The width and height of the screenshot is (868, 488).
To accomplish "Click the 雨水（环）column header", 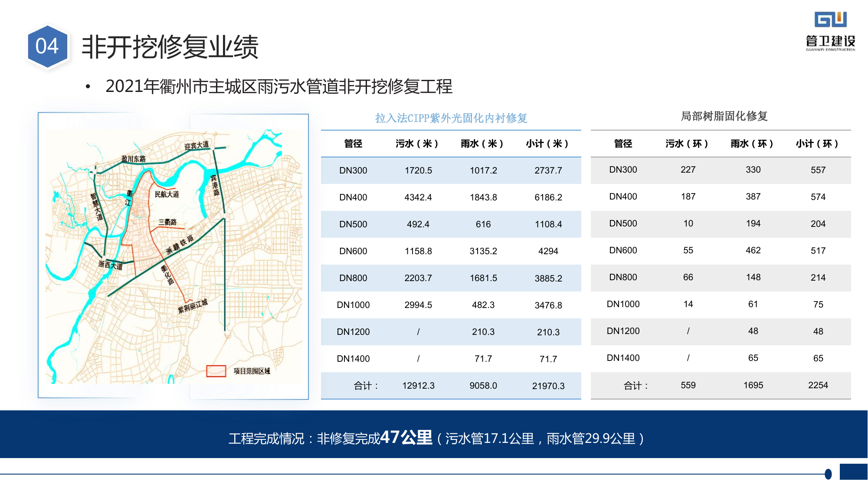I will click(x=753, y=144).
